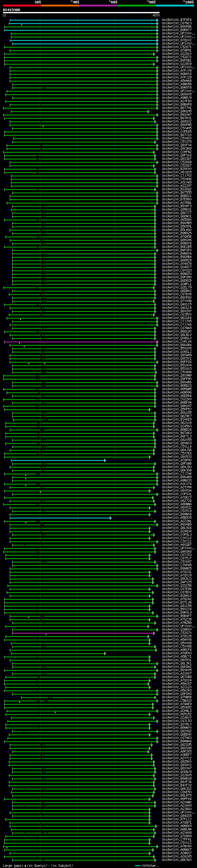Open the hit UniRef100_A2IBG0
Image resolution: width=197 pixels, height=868 pixels.
click(176, 809)
